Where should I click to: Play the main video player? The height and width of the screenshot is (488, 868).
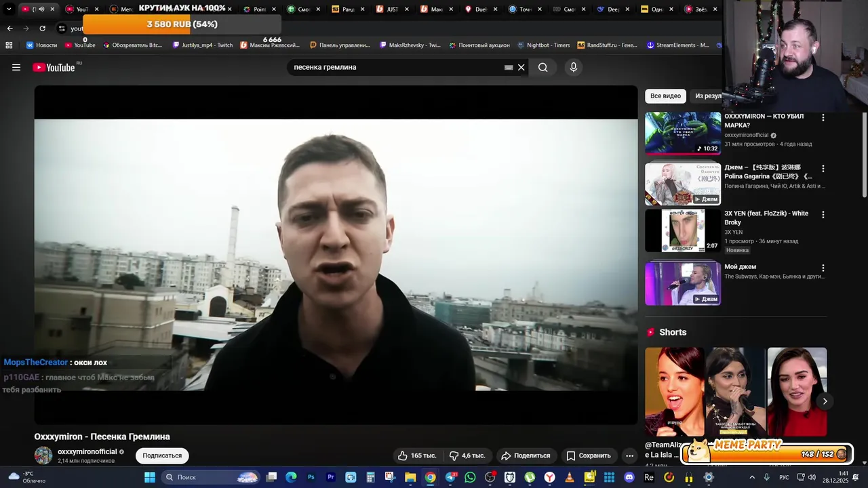(336, 255)
